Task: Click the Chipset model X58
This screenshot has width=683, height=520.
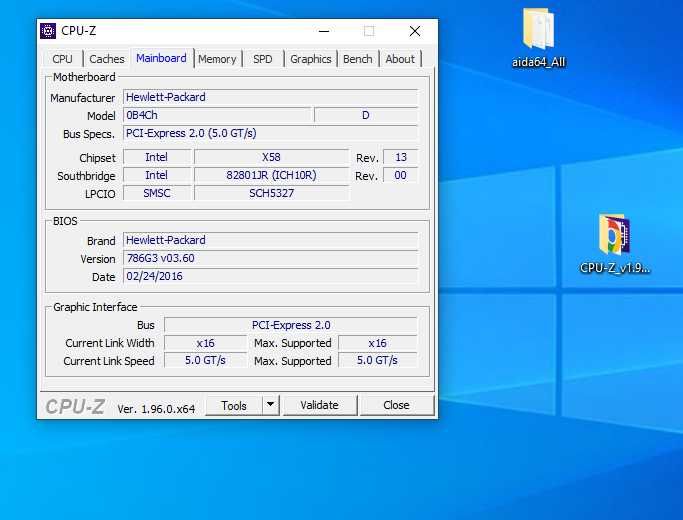Action: click(x=271, y=157)
